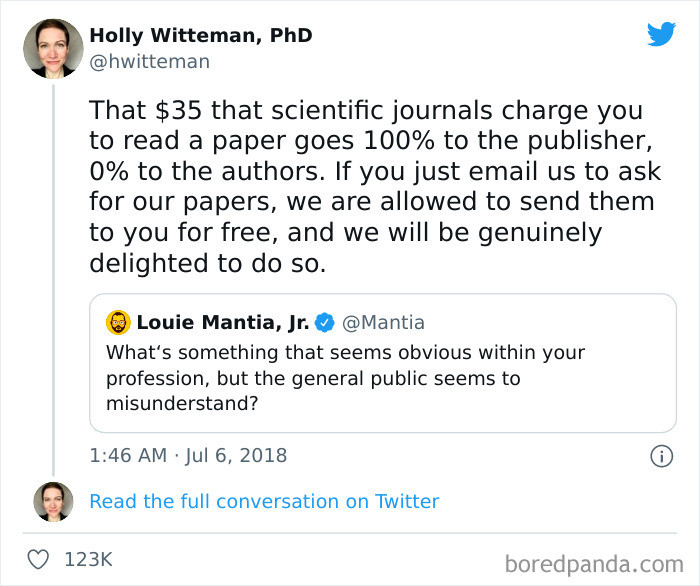Click the main tweet text about $35 journals

click(x=370, y=186)
